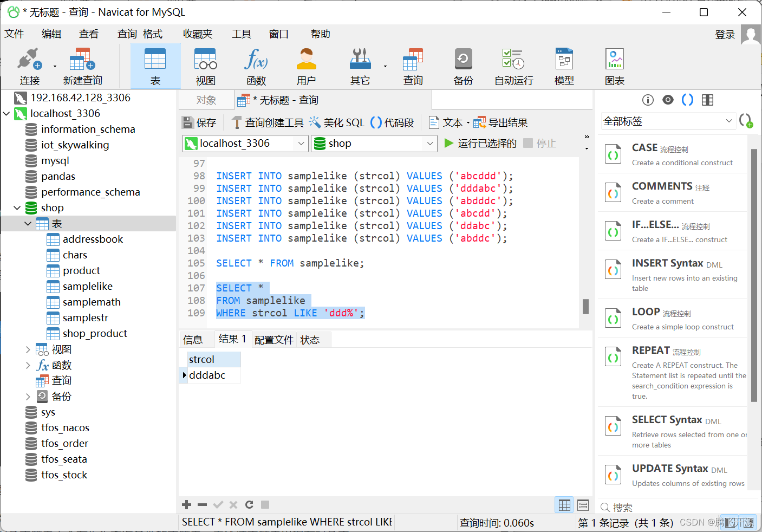Click 保存 (Save) button
Screen dimensions: 762x532
(199, 123)
